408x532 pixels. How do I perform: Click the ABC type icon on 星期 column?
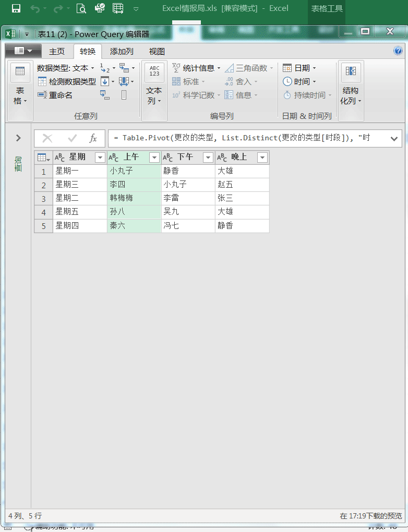(x=60, y=158)
